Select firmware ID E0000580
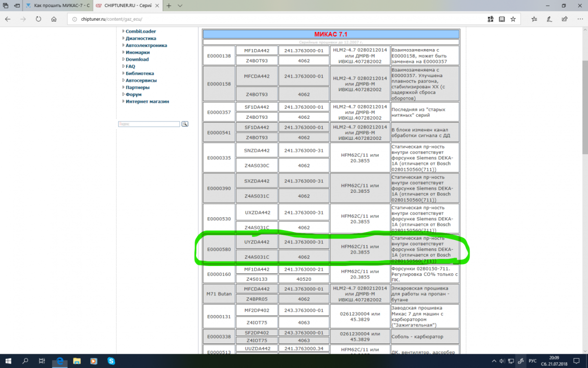The width and height of the screenshot is (588, 368). click(x=219, y=249)
